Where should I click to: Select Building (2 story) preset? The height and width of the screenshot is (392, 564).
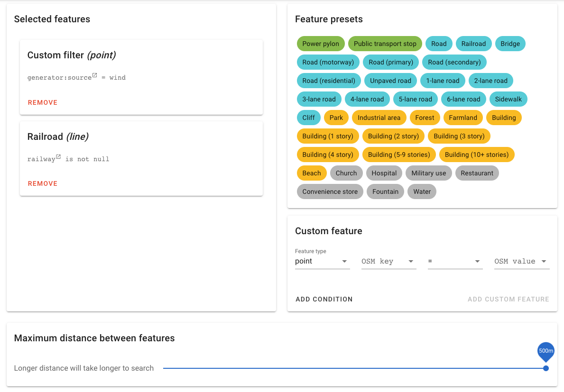coord(393,136)
